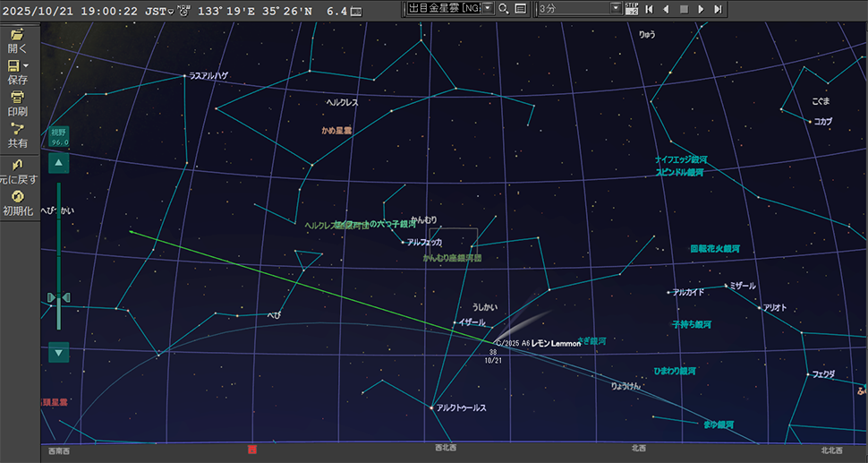This screenshot has width=868, height=463.
Task: Toggle the 視野 field-of-view indicator
Action: (x=59, y=136)
